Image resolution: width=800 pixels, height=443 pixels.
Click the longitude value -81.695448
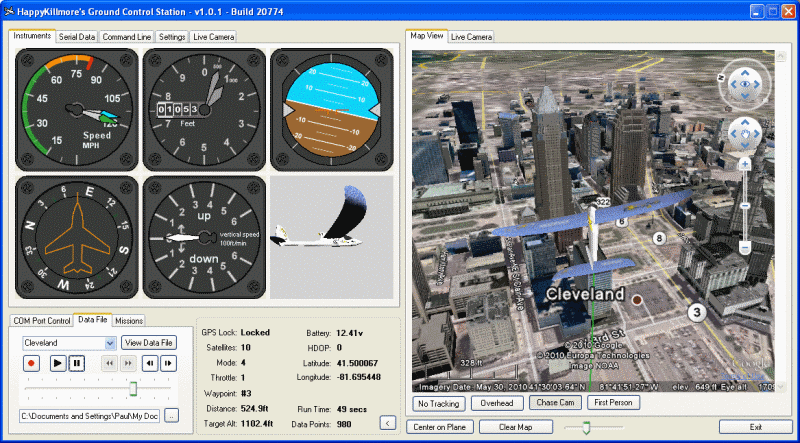pyautogui.click(x=359, y=378)
